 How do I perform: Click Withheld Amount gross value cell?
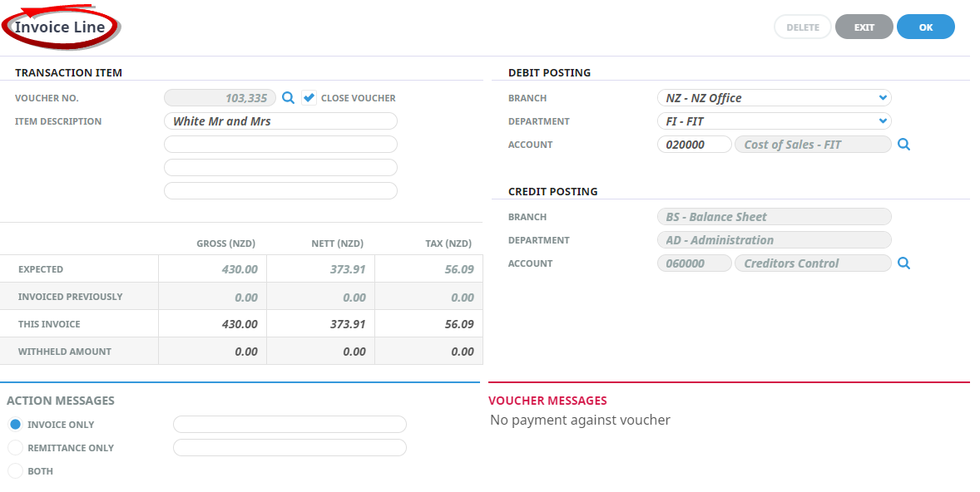[x=213, y=352]
